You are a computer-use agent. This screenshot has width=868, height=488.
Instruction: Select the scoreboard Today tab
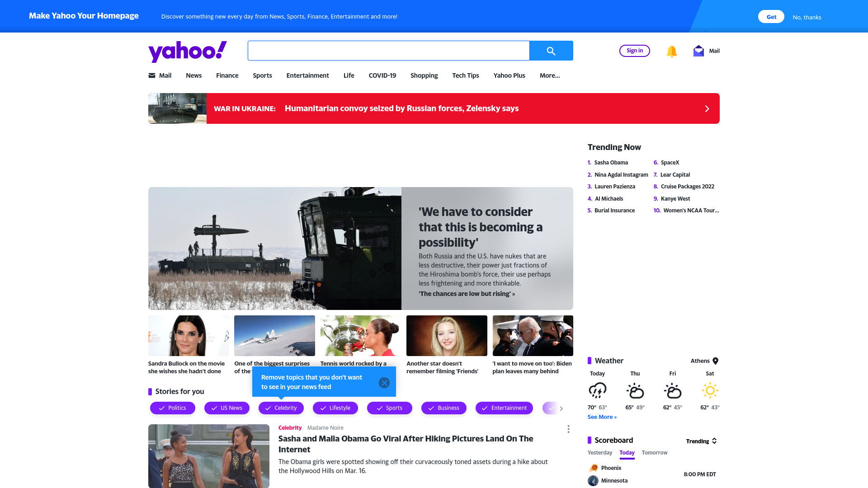(627, 453)
